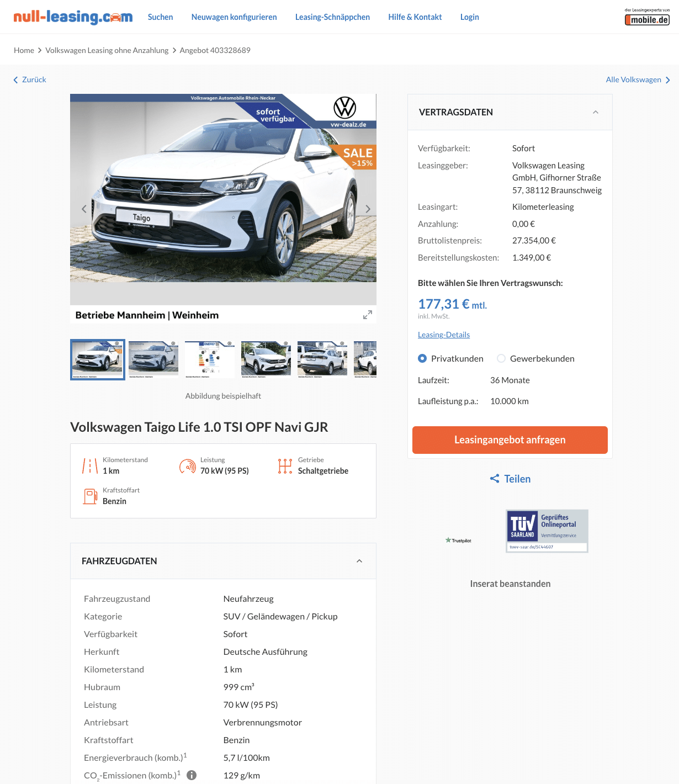Go back via the Zurück link
Screen dimensions: 679x784
[30, 80]
